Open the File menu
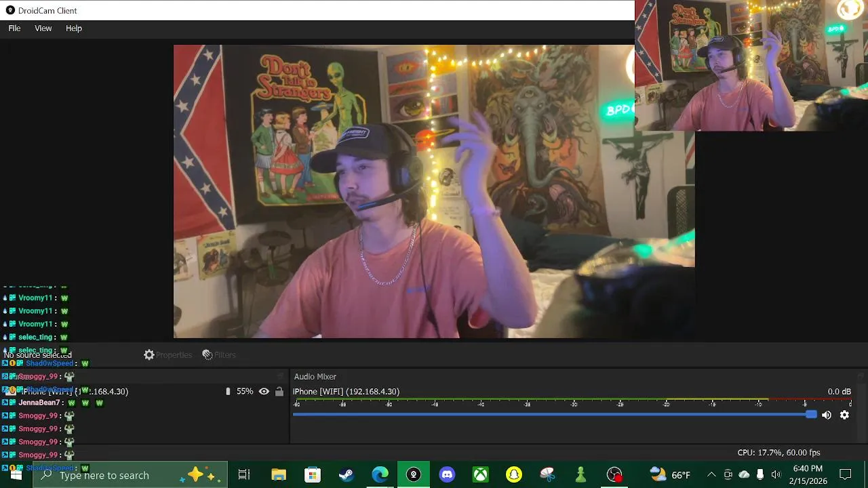Image resolution: width=868 pixels, height=488 pixels. 14,28
